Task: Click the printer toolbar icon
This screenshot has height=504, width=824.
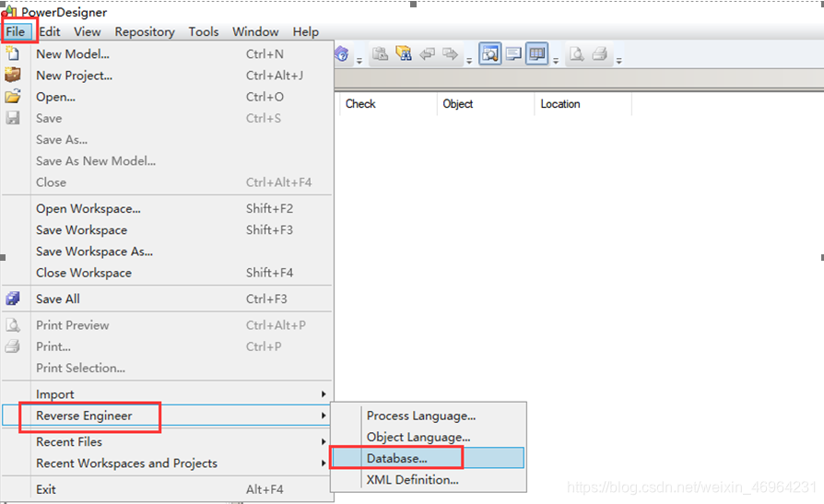Action: point(600,53)
